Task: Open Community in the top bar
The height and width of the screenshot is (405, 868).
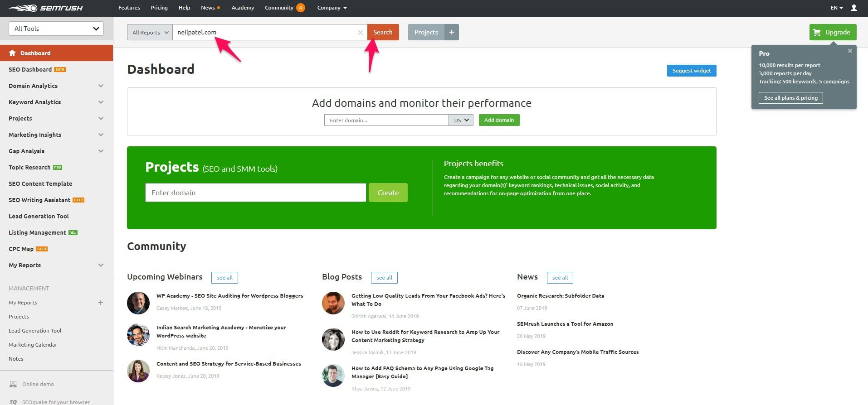Action: click(279, 8)
